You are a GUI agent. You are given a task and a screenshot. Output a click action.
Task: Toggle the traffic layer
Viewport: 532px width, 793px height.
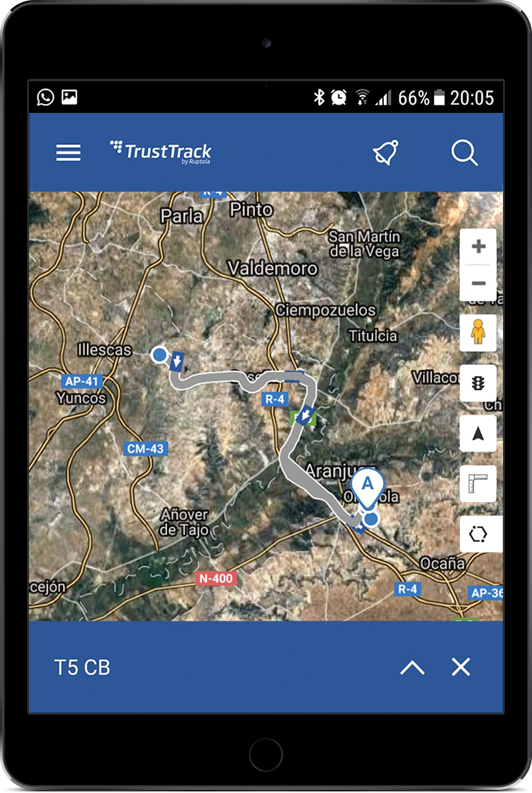tap(478, 383)
